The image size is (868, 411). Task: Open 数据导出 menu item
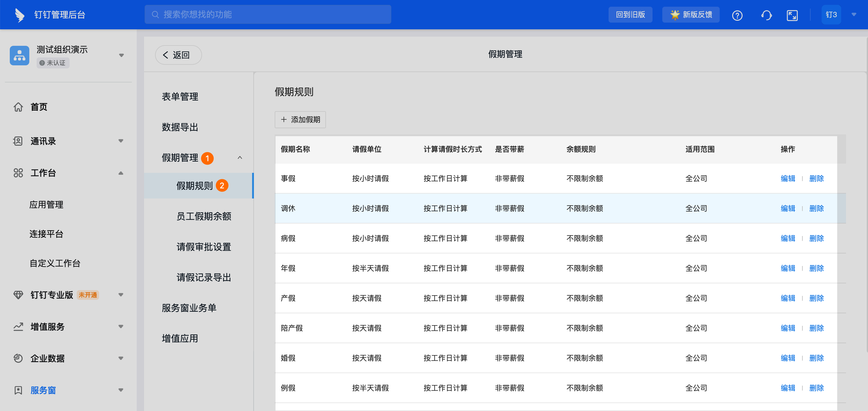(179, 127)
